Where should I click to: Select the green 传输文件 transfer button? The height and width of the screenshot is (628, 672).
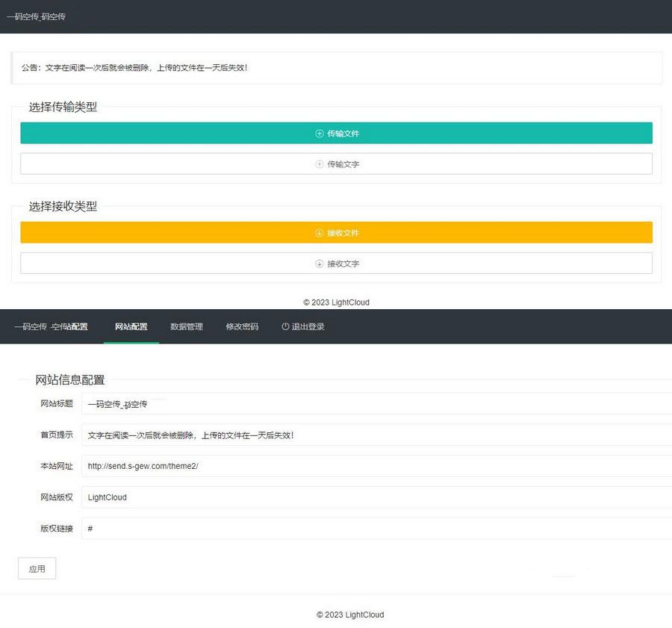[x=336, y=133]
